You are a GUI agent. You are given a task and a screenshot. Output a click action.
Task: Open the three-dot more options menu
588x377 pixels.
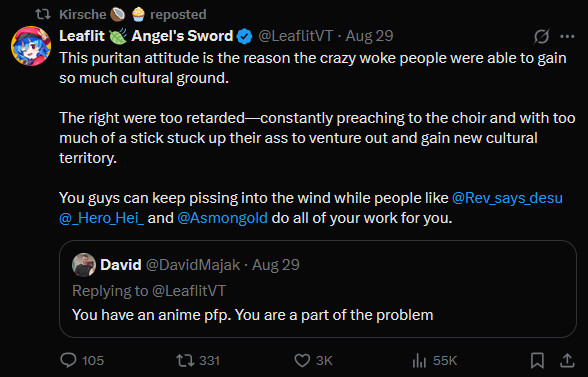click(567, 36)
